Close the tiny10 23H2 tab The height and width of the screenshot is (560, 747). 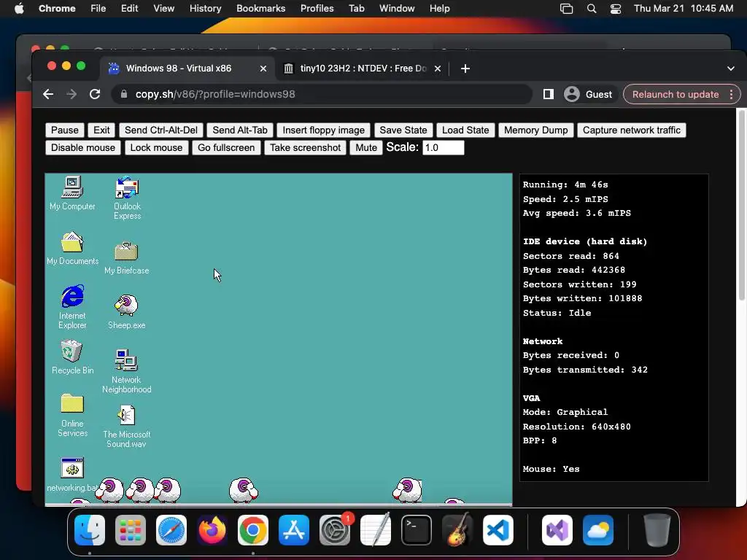(x=438, y=69)
